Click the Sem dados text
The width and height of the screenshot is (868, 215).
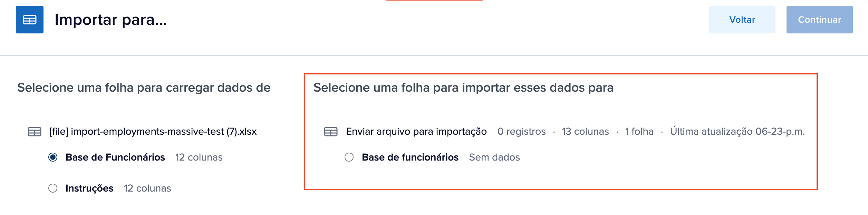(494, 157)
